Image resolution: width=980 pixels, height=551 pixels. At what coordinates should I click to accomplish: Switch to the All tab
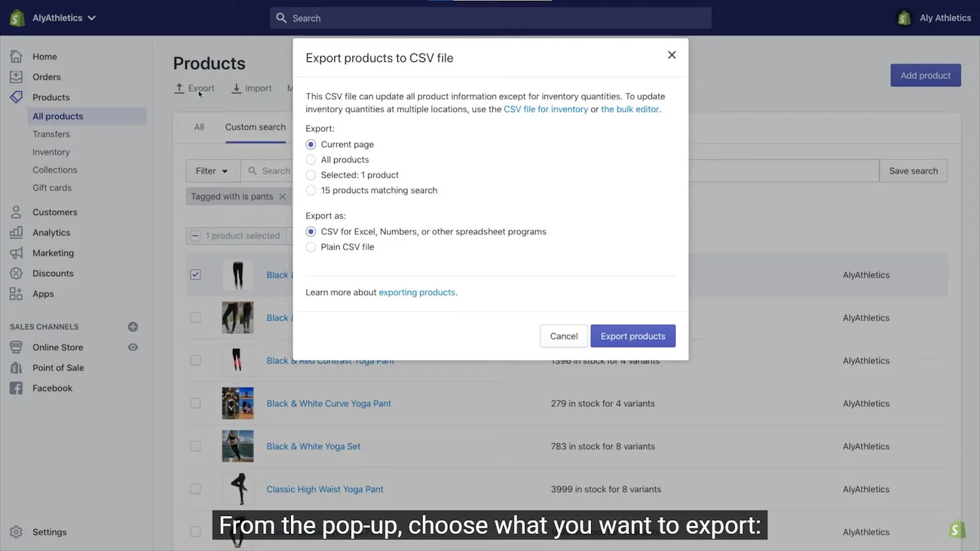(x=199, y=127)
